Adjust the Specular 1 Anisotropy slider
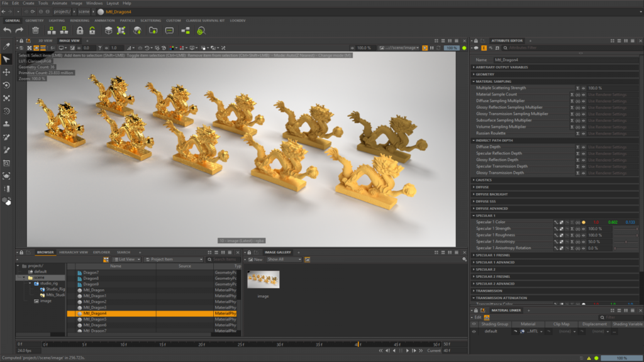The image size is (644, 362). coord(626,242)
